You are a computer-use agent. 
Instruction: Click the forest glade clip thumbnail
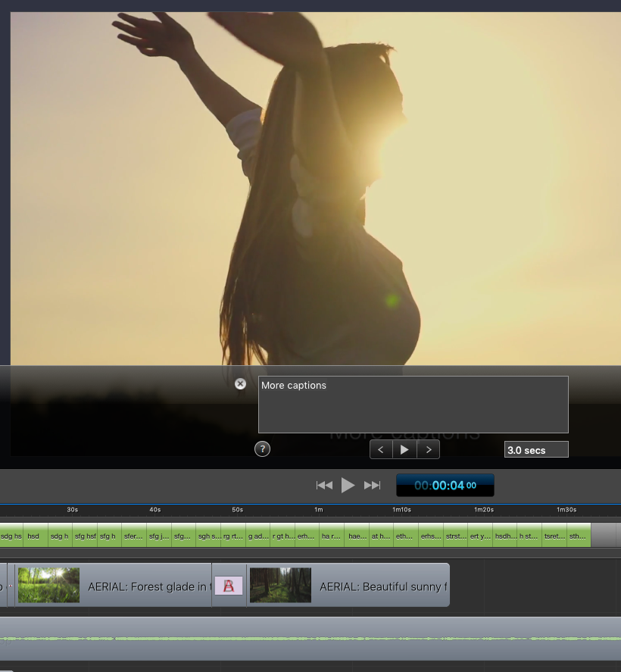[48, 585]
